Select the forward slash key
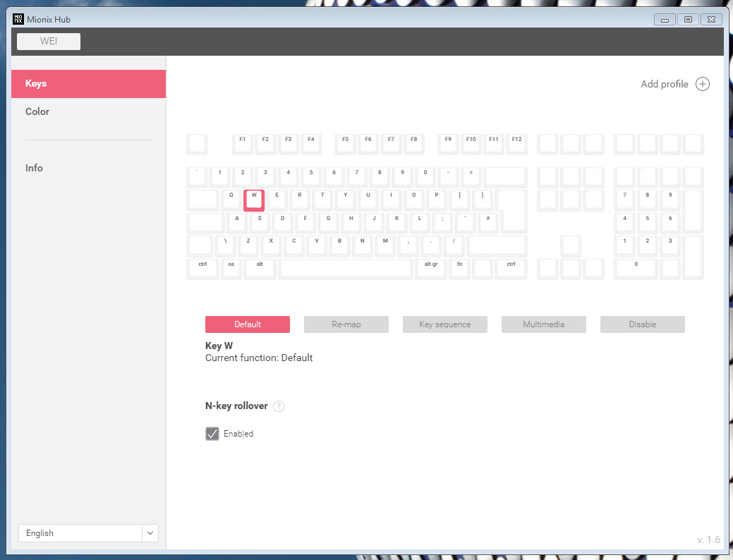This screenshot has height=560, width=733. (x=454, y=246)
